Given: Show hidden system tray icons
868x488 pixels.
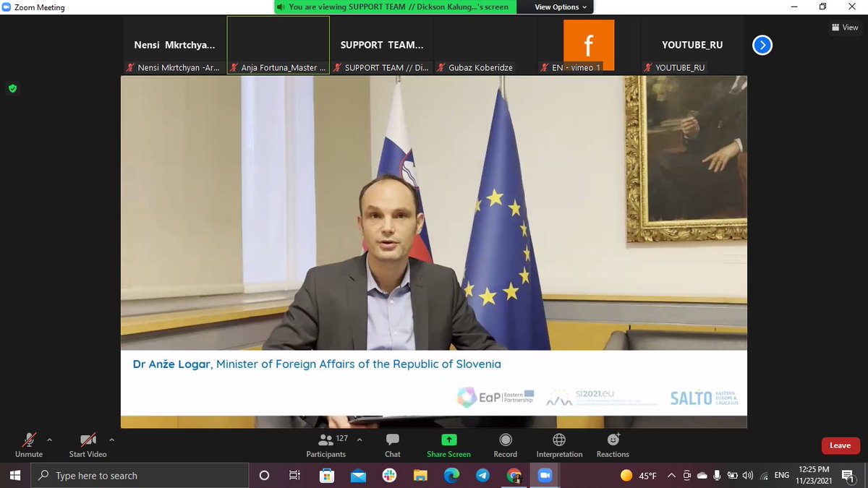Looking at the screenshot, I should (x=673, y=476).
